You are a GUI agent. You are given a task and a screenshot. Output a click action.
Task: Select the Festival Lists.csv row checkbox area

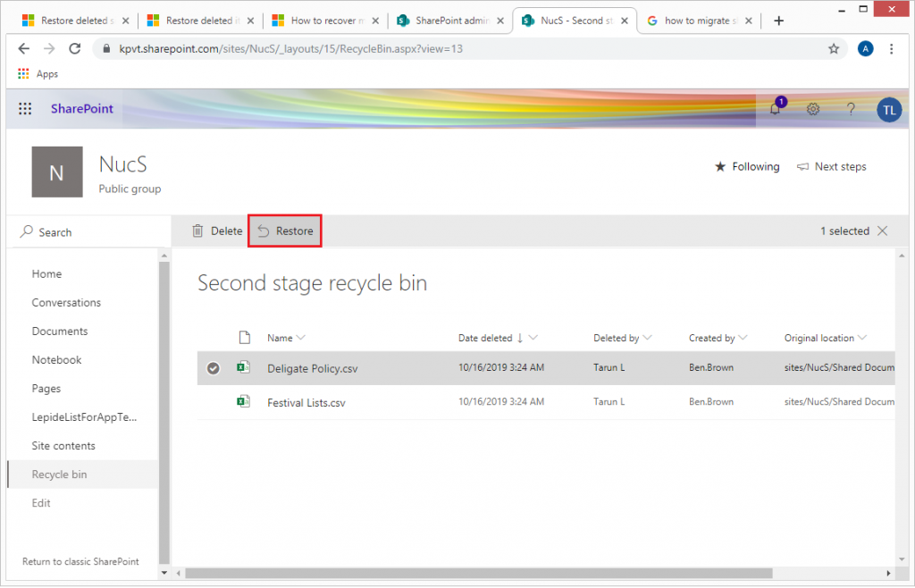point(213,402)
